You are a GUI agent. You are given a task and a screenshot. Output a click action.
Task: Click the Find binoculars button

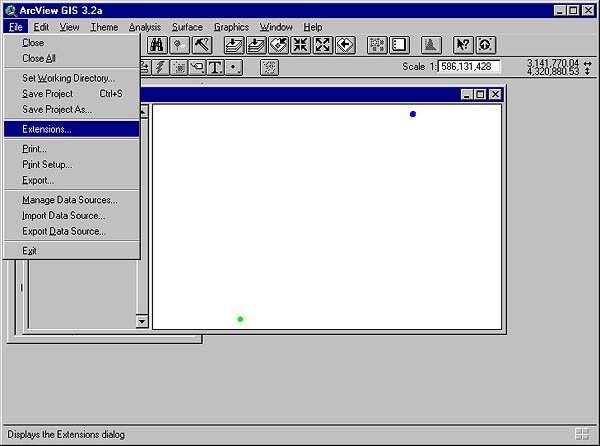tap(157, 45)
